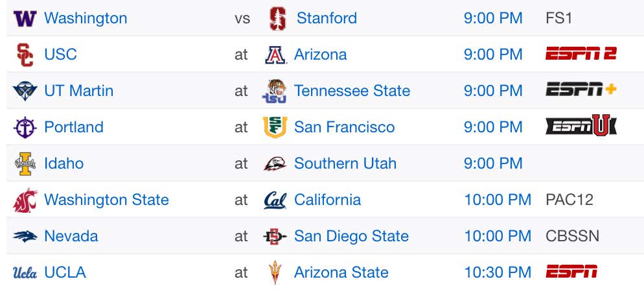Click the Arizona Wildcats A logo
This screenshot has width=644, height=301.
pyautogui.click(x=275, y=54)
